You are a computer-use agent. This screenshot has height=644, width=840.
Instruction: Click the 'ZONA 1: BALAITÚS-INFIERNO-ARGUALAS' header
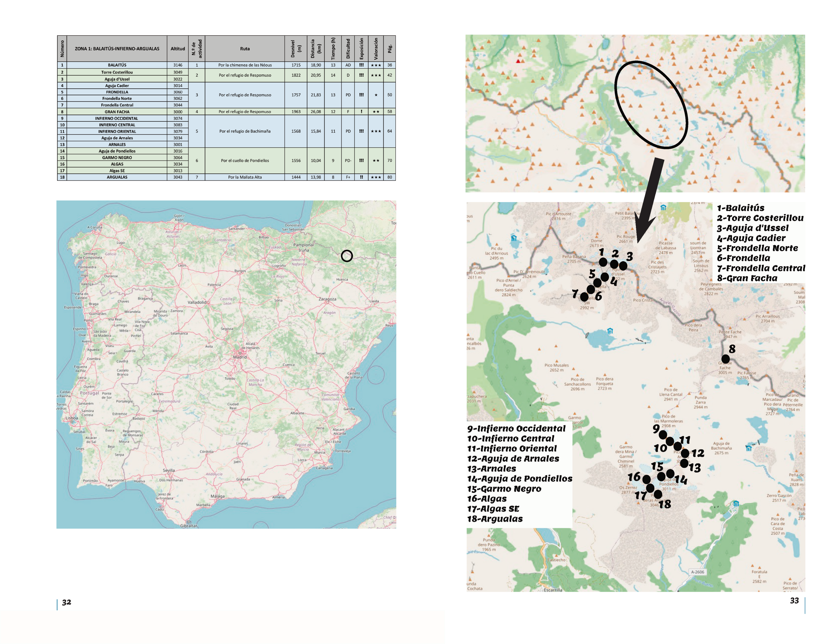(117, 49)
